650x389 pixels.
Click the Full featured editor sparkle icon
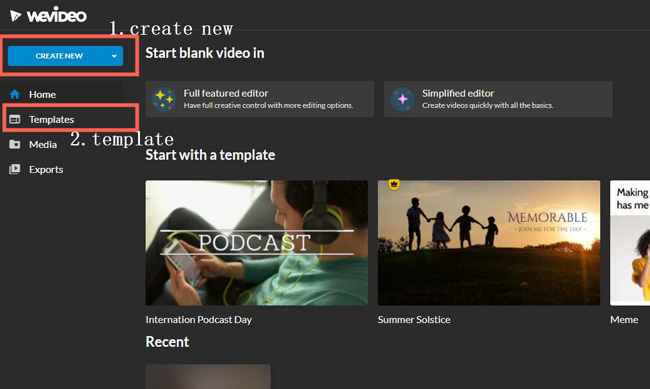coord(163,100)
